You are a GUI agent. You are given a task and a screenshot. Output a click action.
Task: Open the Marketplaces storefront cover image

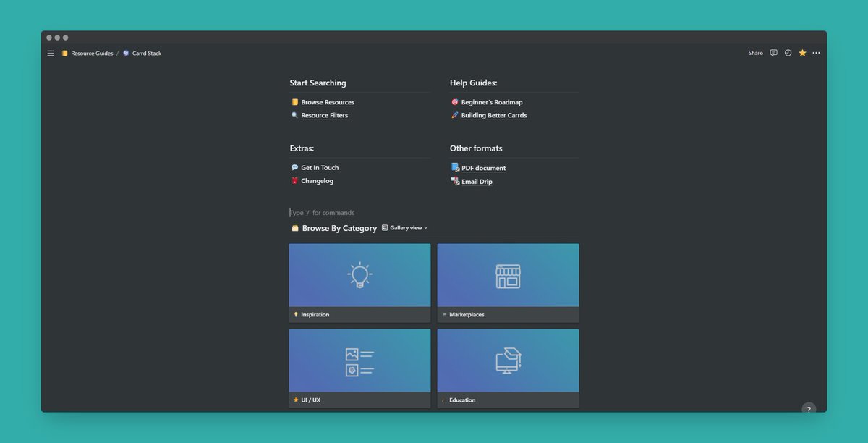[508, 275]
